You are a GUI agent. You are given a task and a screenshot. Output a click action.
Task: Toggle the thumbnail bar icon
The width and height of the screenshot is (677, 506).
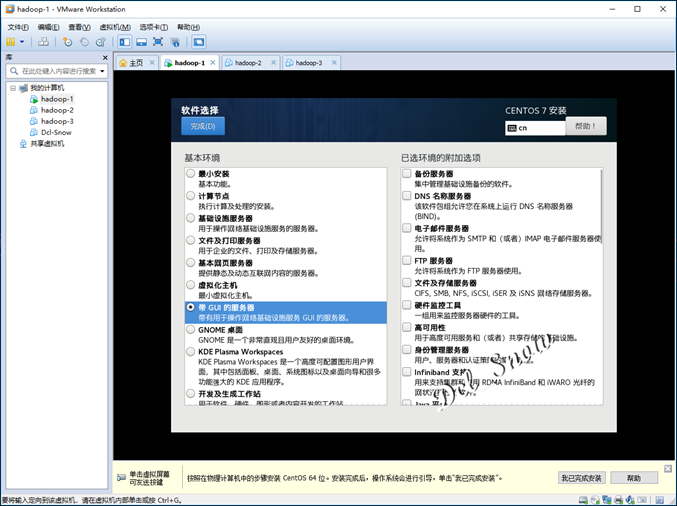[141, 42]
